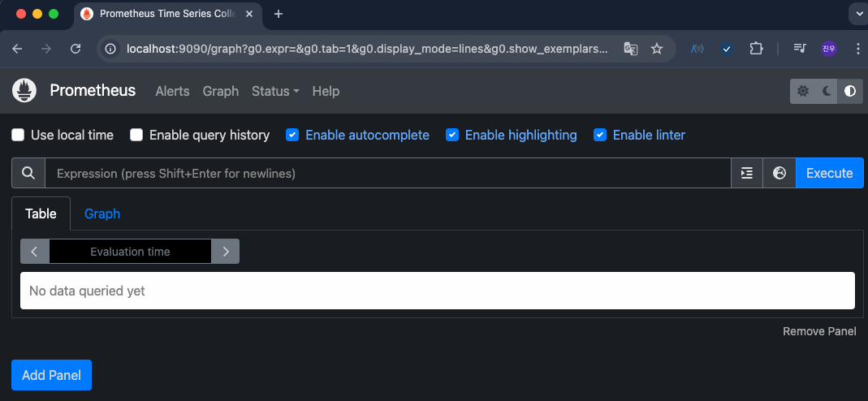Image resolution: width=868 pixels, height=401 pixels.
Task: Click the Evaluation time input
Action: pos(130,252)
